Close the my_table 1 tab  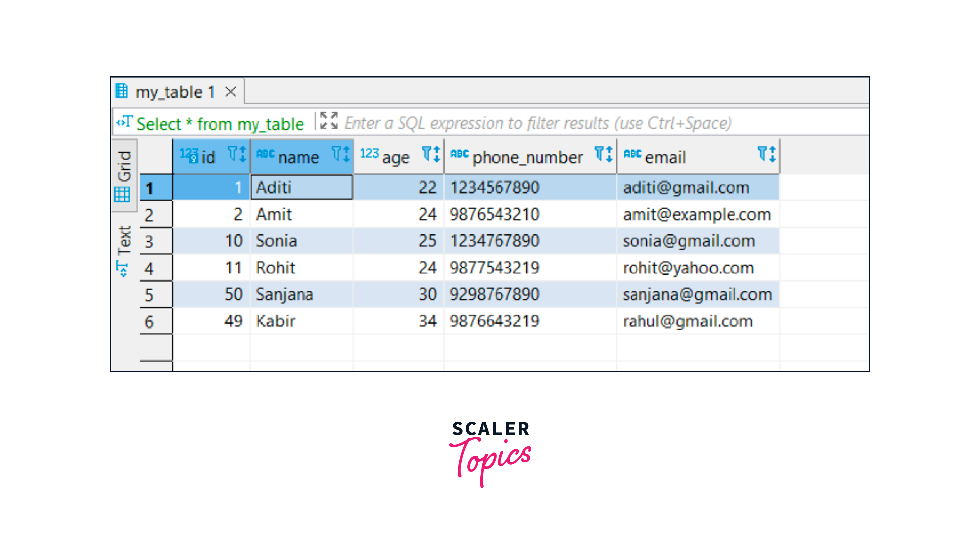(x=231, y=92)
